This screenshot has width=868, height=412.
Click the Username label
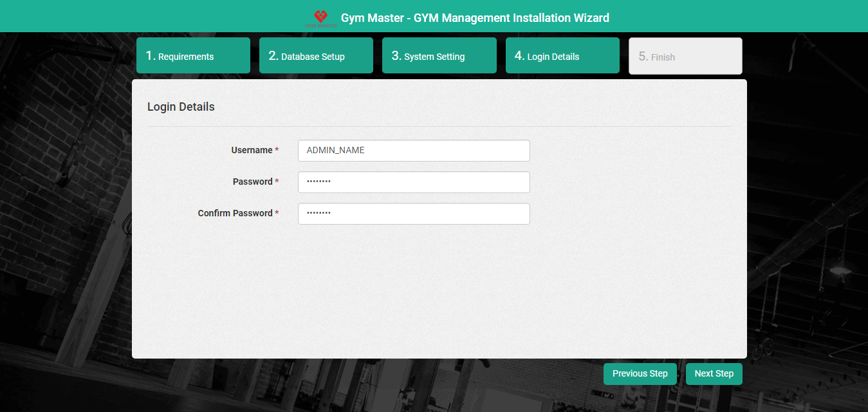coord(252,150)
